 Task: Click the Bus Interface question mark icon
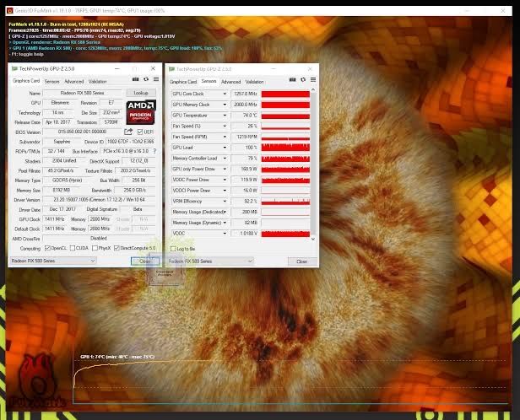click(154, 151)
